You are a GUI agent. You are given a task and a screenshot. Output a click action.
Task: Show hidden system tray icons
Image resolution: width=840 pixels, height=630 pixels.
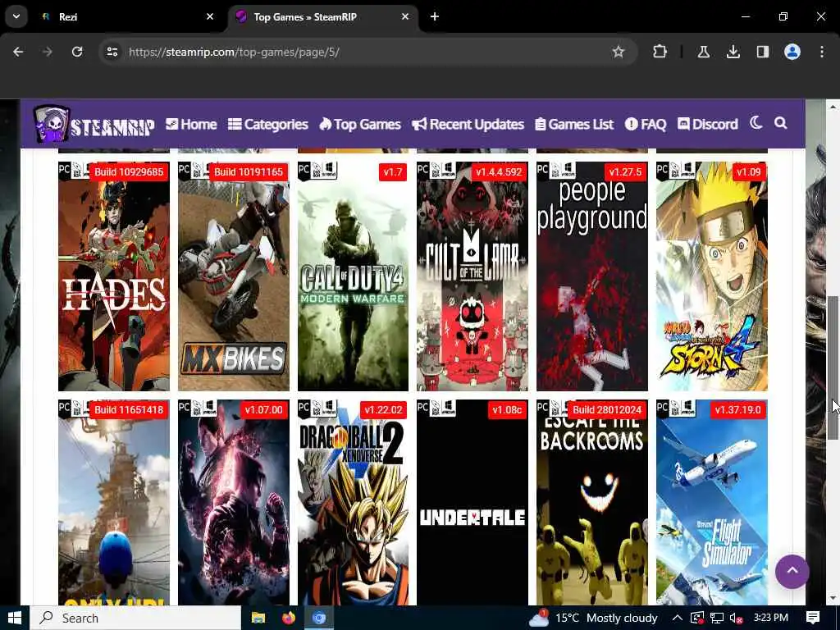pos(677,619)
